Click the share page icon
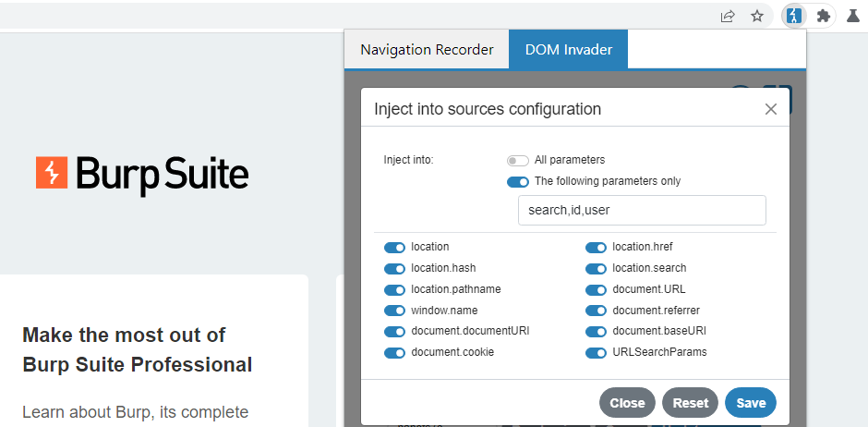The image size is (868, 427). [x=728, y=16]
